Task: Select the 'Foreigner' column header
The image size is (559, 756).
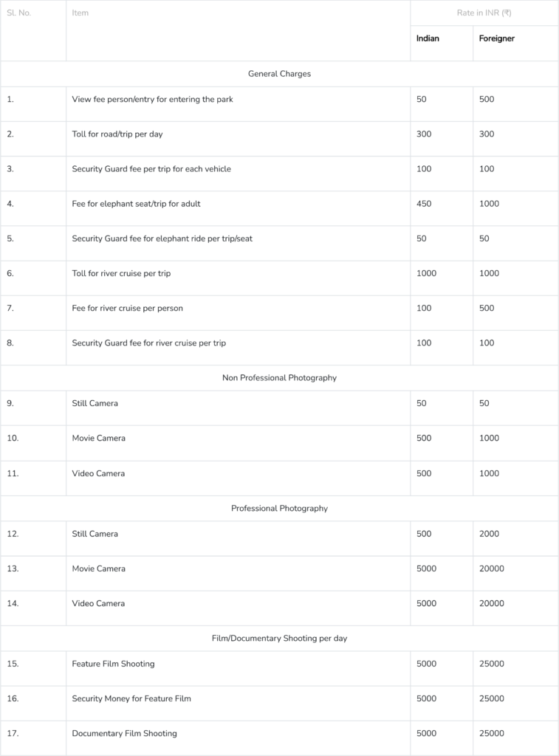Action: click(496, 38)
